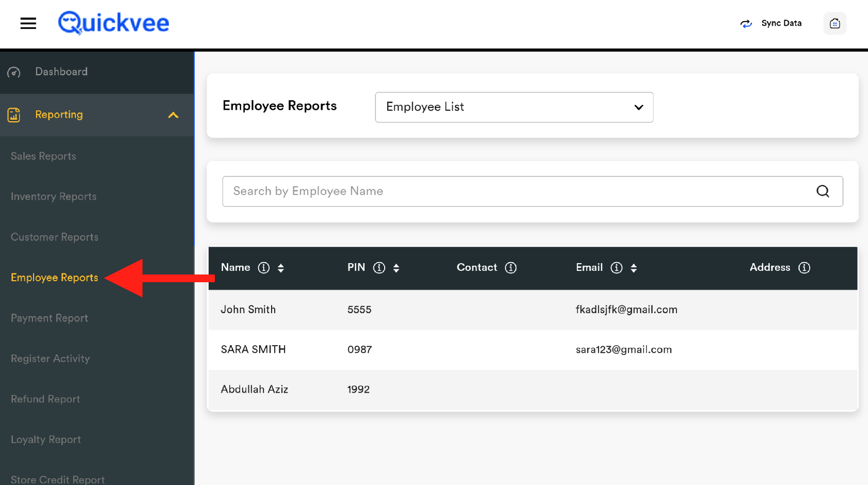Open Sales Reports from the sidebar
Viewport: 868px width, 485px height.
coord(43,156)
